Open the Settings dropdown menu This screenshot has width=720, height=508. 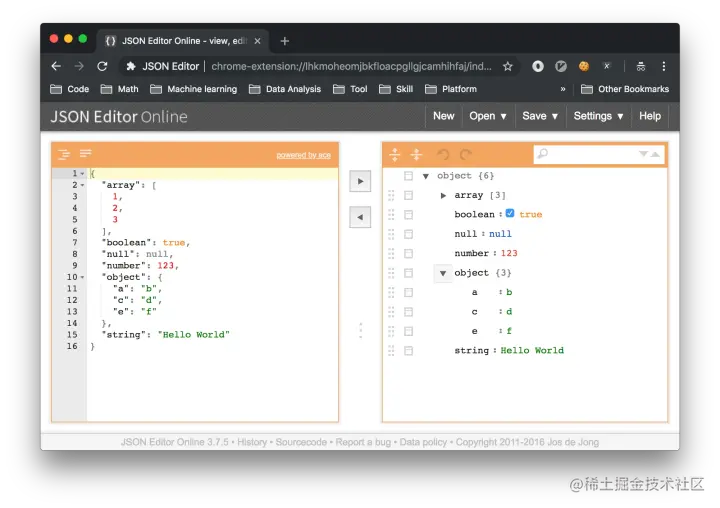pyautogui.click(x=598, y=116)
